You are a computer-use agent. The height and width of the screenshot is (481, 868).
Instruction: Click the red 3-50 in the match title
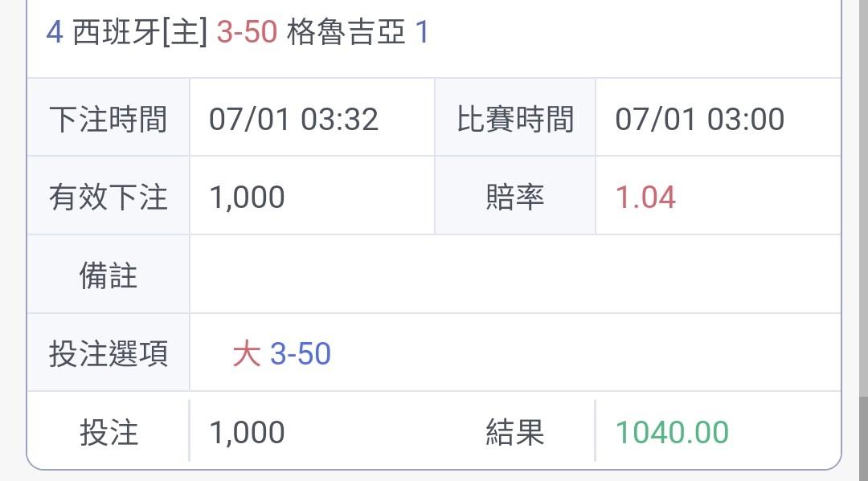pos(247,34)
